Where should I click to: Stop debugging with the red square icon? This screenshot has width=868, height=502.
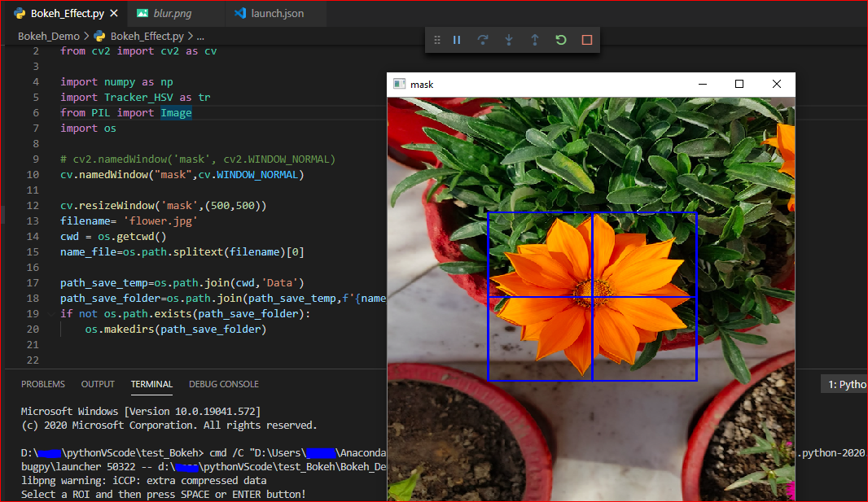[x=587, y=40]
